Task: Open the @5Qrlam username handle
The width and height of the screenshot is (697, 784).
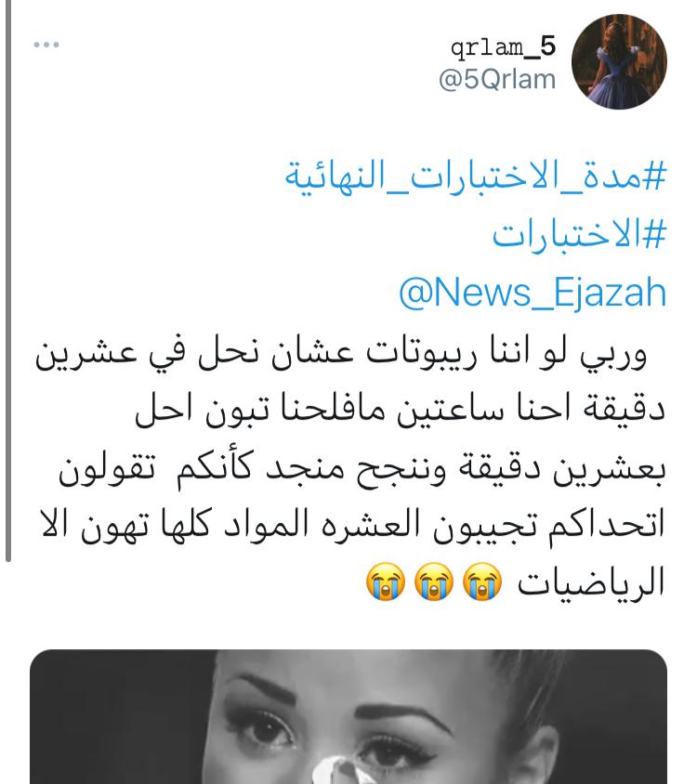Action: coord(497,80)
